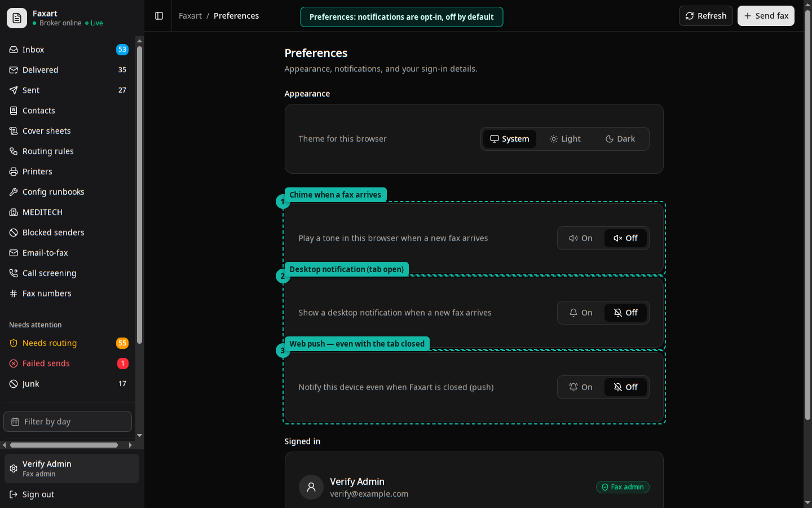
Task: Click the Faxart breadcrumb link
Action: (x=190, y=16)
